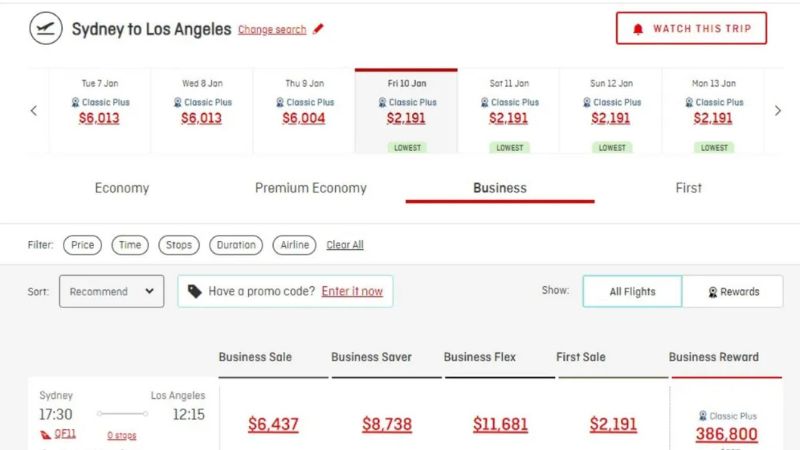Select the Thu 9 Jan date card

304,110
